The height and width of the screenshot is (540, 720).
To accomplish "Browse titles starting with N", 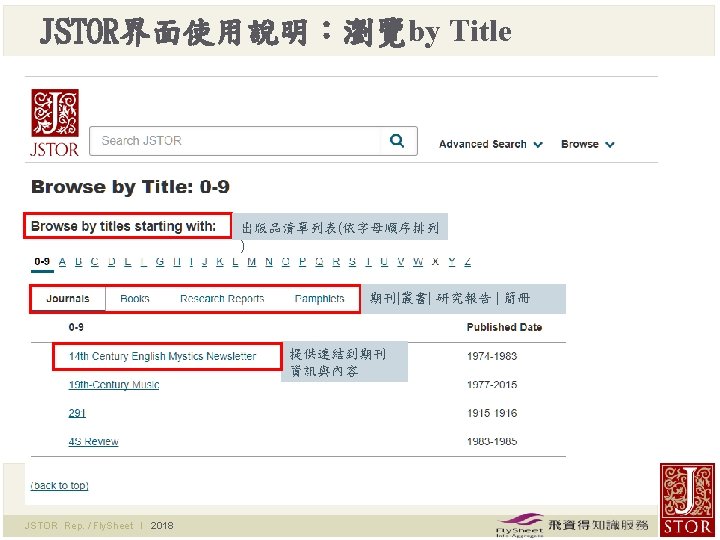I will (x=269, y=262).
